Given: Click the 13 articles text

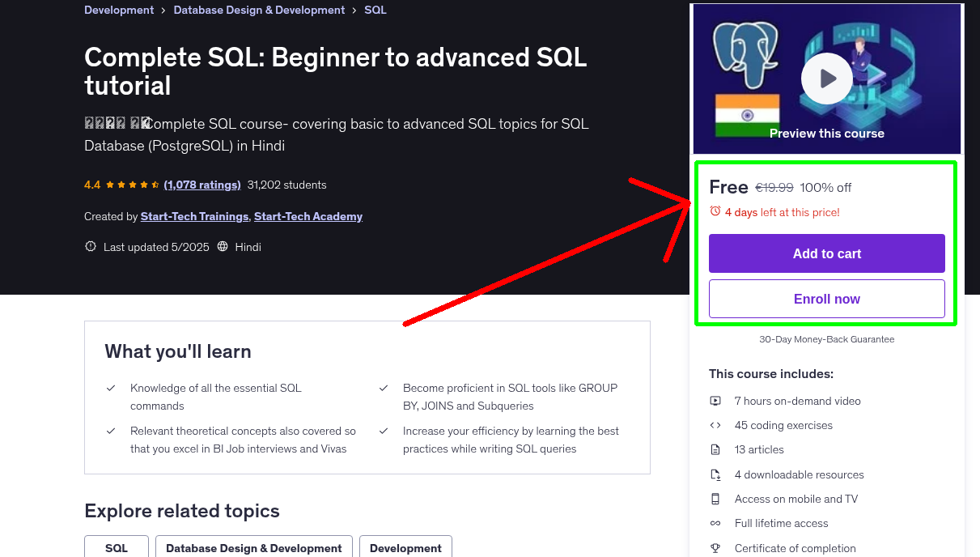Looking at the screenshot, I should [x=759, y=449].
